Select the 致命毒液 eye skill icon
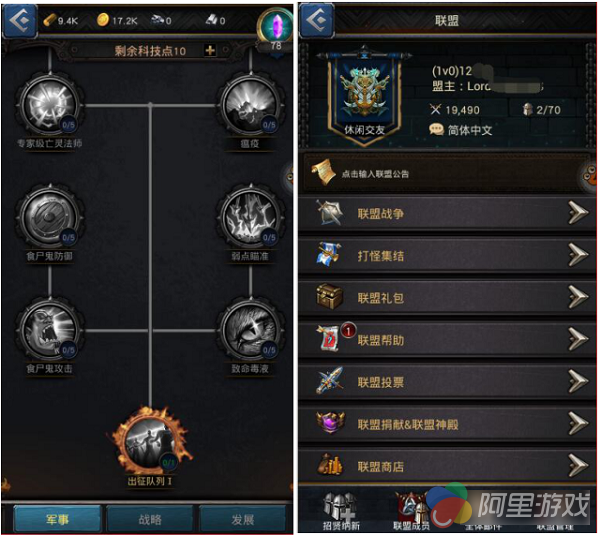600x535 pixels. click(251, 330)
